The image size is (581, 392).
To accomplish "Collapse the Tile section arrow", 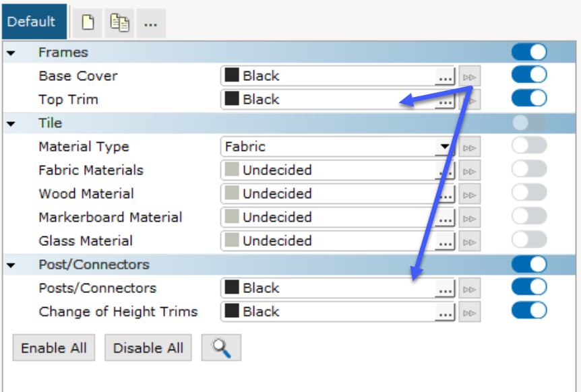I will (x=11, y=124).
